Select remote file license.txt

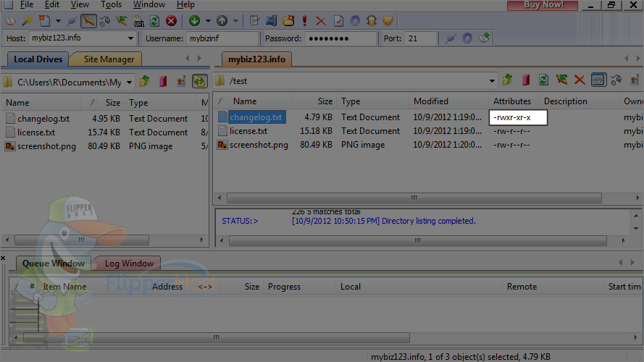click(x=248, y=131)
